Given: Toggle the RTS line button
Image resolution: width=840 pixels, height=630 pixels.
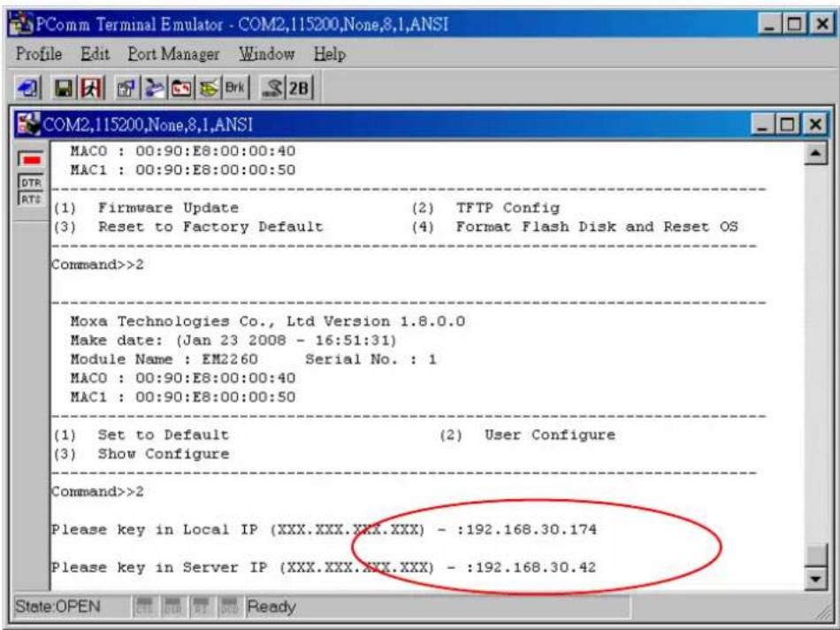Looking at the screenshot, I should tap(31, 199).
